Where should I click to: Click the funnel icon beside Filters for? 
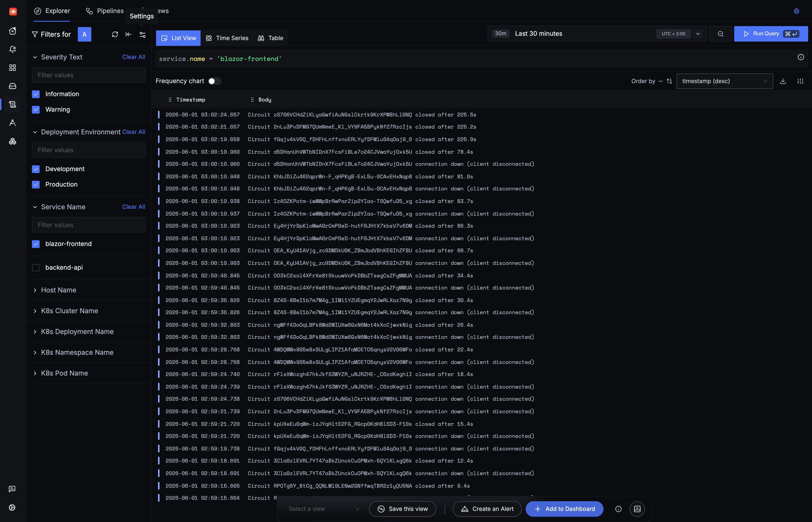[35, 34]
